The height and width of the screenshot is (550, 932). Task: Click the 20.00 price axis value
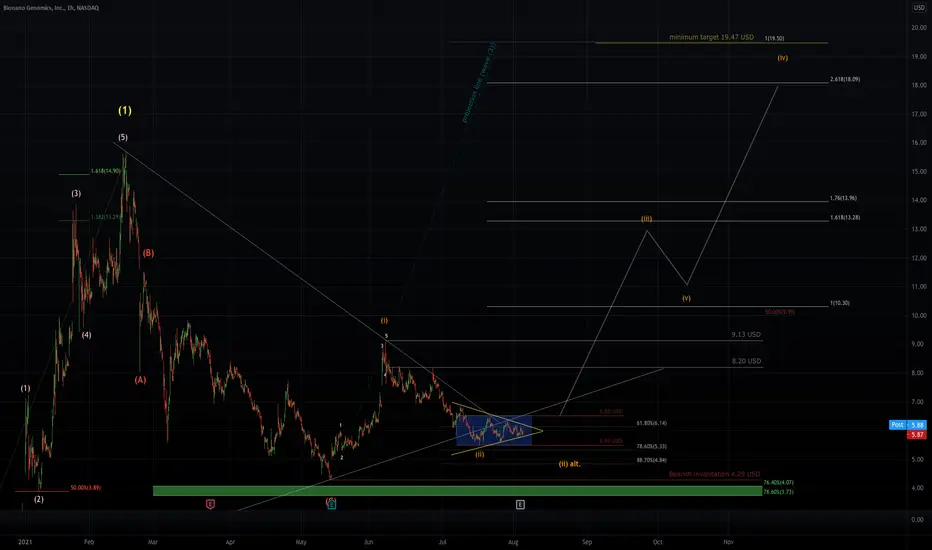pyautogui.click(x=919, y=27)
